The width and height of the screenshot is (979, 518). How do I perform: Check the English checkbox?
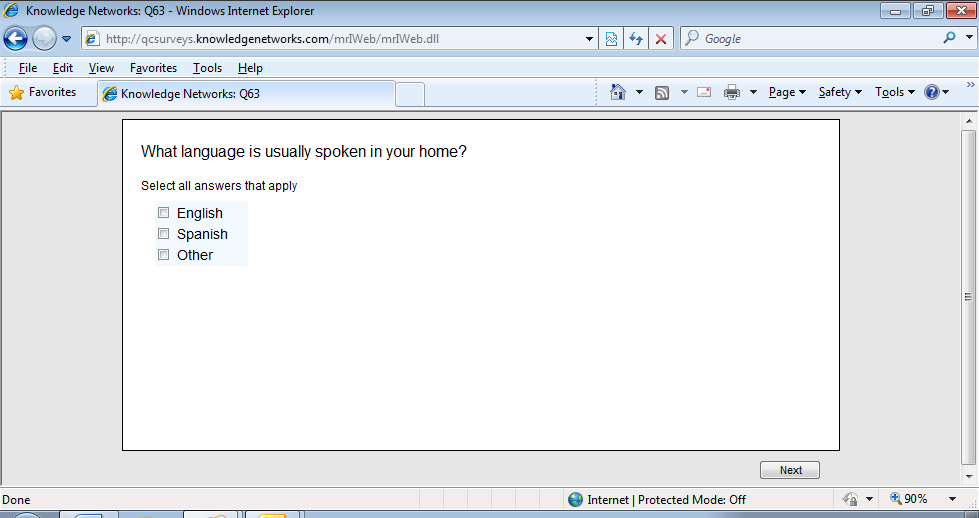coord(164,213)
